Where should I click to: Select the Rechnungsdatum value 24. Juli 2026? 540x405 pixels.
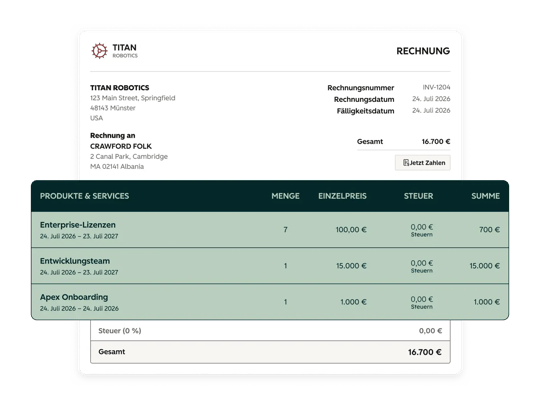pos(431,99)
